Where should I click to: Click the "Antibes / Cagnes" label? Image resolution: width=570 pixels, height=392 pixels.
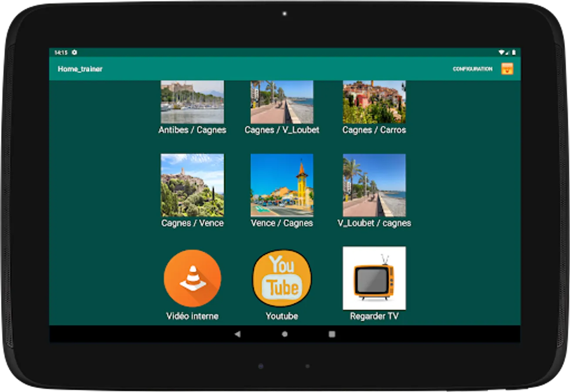pos(192,130)
